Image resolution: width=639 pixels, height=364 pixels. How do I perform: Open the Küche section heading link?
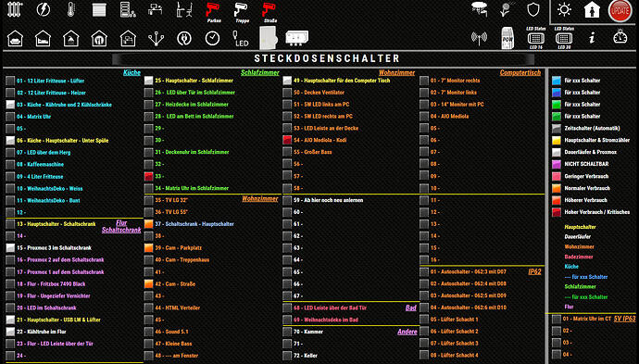coord(132,72)
